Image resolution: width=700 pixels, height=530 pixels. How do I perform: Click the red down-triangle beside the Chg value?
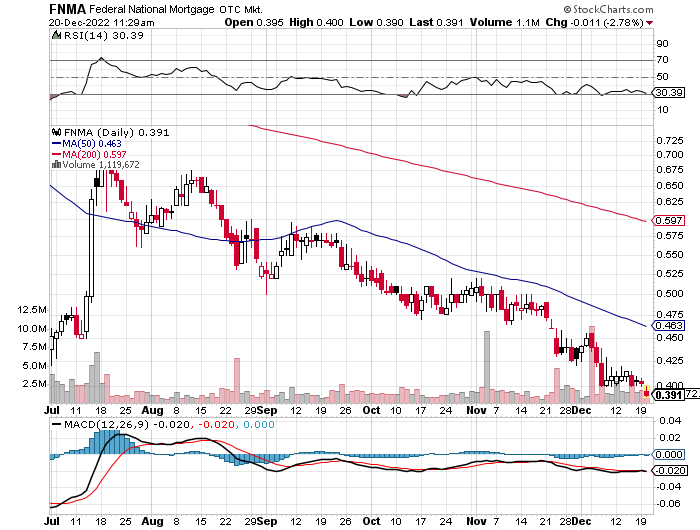pyautogui.click(x=650, y=23)
